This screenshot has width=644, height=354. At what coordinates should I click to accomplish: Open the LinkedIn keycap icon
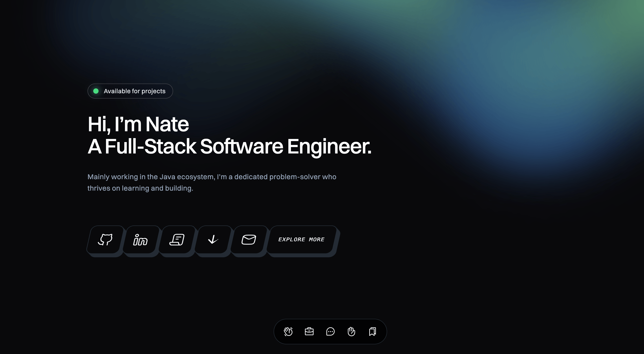(x=141, y=240)
